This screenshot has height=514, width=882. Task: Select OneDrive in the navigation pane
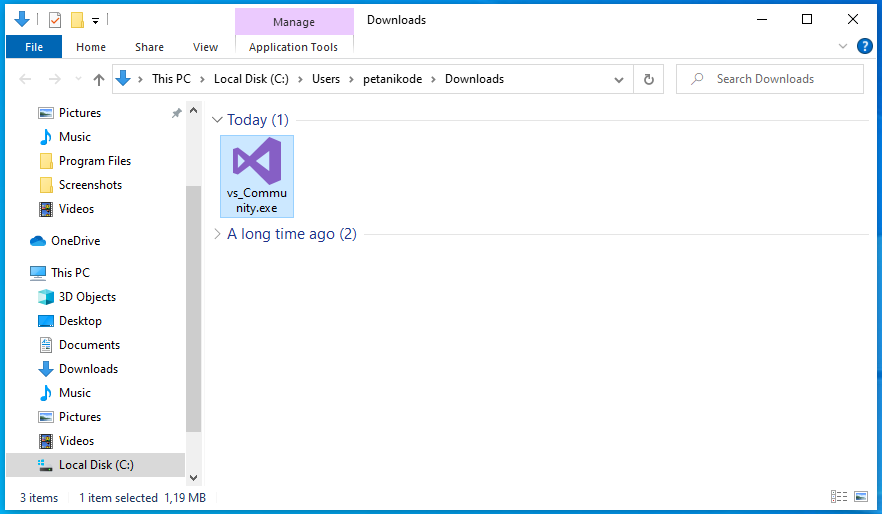coord(75,241)
